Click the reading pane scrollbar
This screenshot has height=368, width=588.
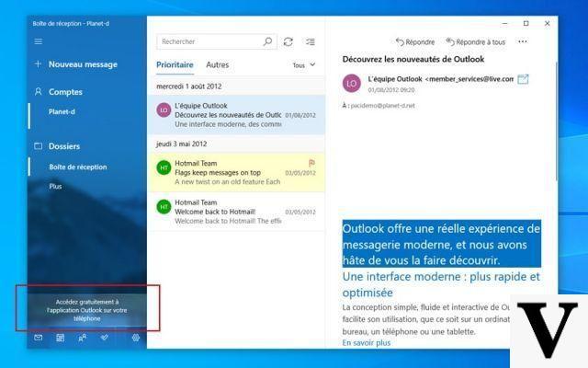[556, 121]
